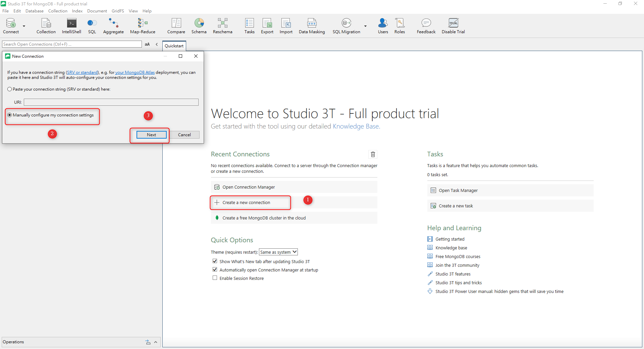Open the Edit menu
Image resolution: width=644 pixels, height=349 pixels.
17,11
